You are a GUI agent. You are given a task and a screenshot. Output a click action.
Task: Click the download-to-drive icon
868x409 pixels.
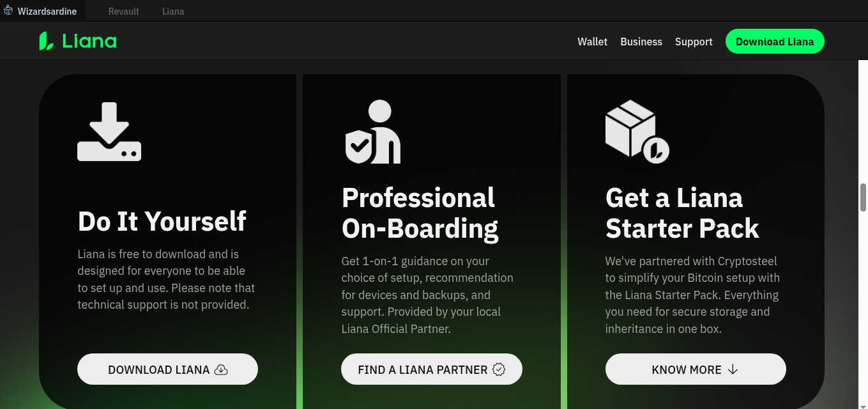tap(109, 132)
